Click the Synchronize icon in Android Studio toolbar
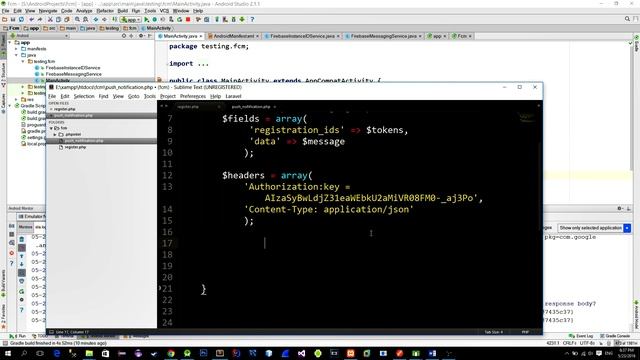 click(21, 19)
